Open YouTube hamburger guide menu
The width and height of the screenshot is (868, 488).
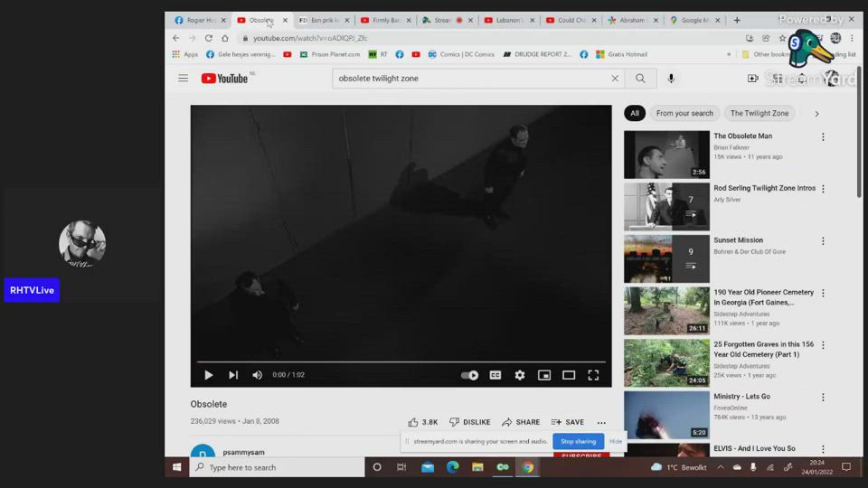184,79
